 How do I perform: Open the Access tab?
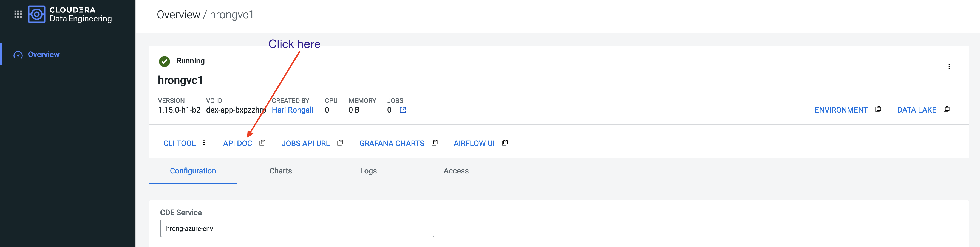456,171
